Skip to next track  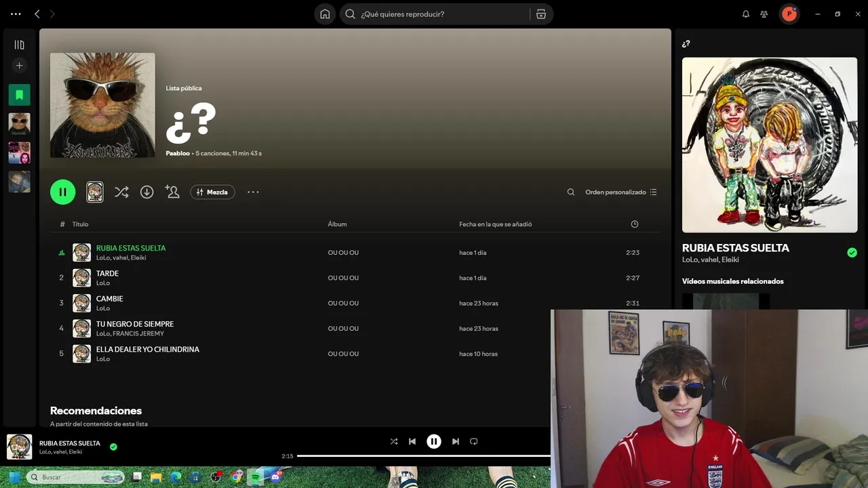pos(456,441)
